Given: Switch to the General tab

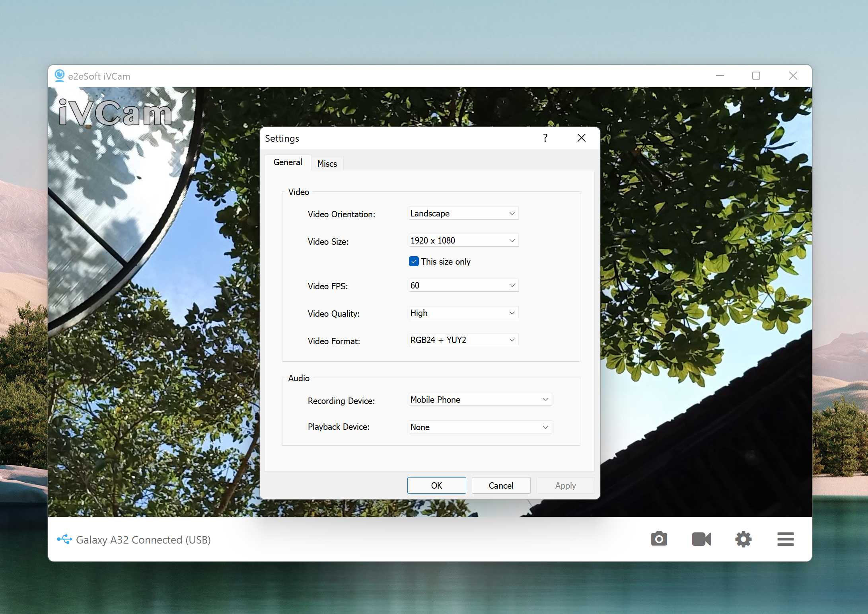Looking at the screenshot, I should pyautogui.click(x=288, y=162).
